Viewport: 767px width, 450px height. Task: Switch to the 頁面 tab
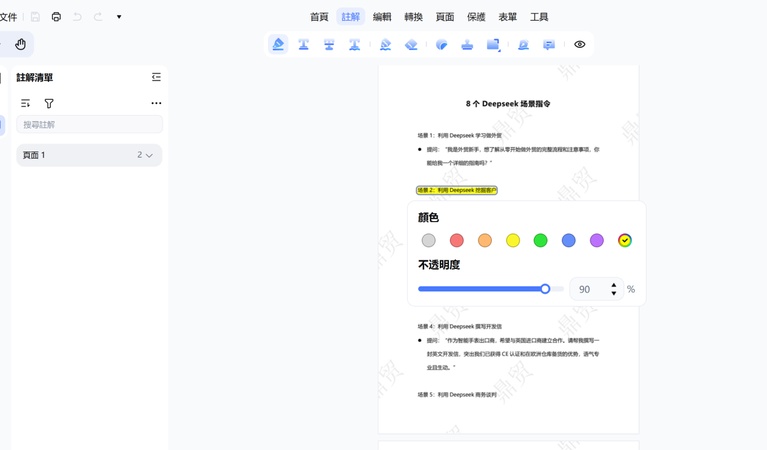click(445, 17)
